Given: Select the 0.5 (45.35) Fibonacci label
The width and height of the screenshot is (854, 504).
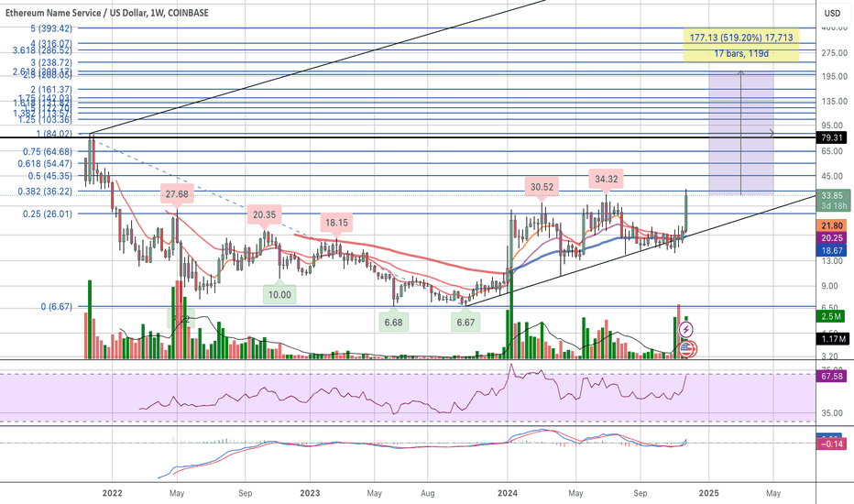Looking at the screenshot, I should pos(50,176).
